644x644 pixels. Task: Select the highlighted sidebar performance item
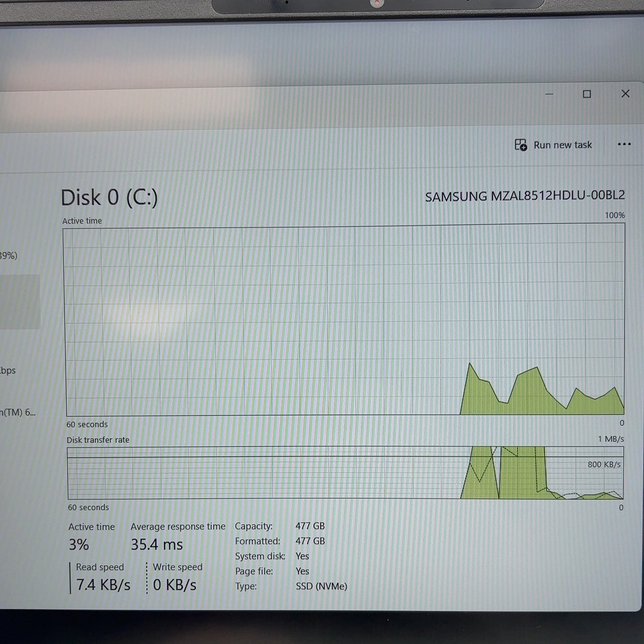20,302
